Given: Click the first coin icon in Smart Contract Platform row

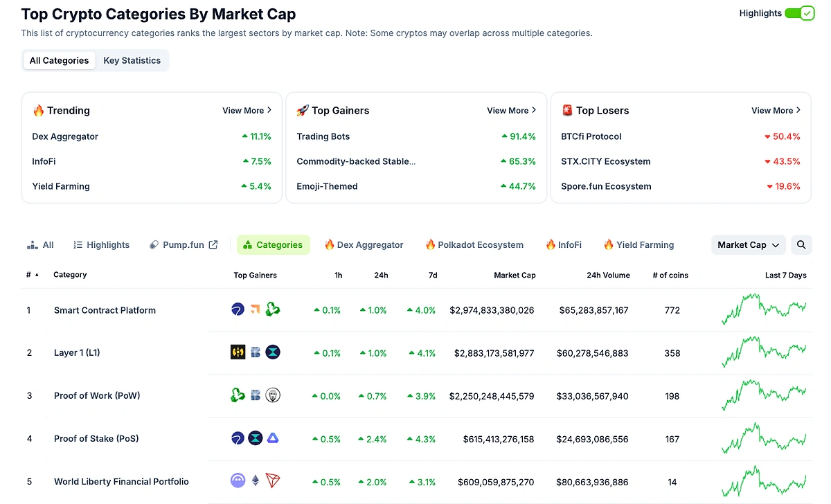Looking at the screenshot, I should 238,309.
